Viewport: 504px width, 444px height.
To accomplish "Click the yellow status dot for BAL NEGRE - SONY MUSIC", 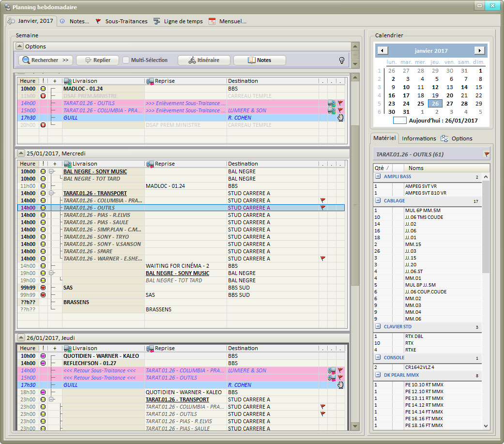I will point(43,171).
